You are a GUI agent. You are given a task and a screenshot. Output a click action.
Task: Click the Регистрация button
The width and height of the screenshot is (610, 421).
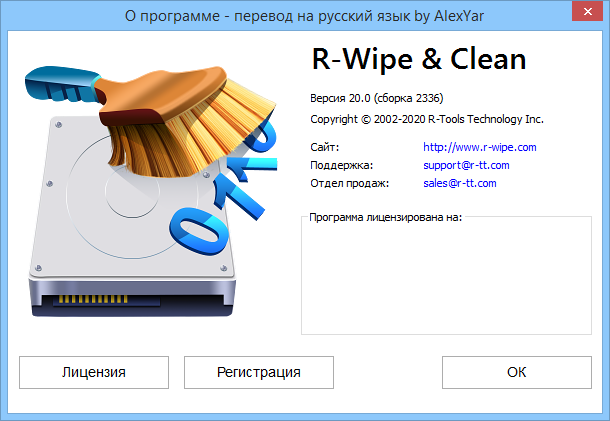click(x=259, y=372)
